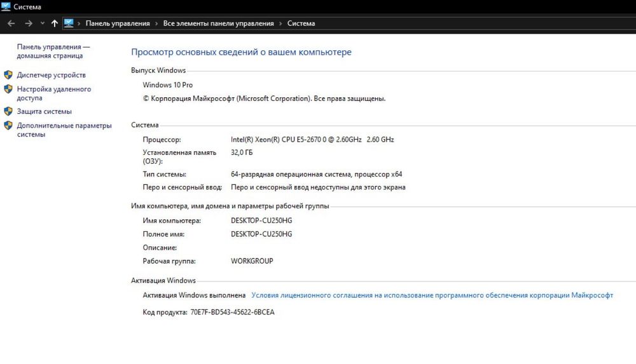
Task: Open the "Панель управления" breadcrumb
Action: pos(118,24)
